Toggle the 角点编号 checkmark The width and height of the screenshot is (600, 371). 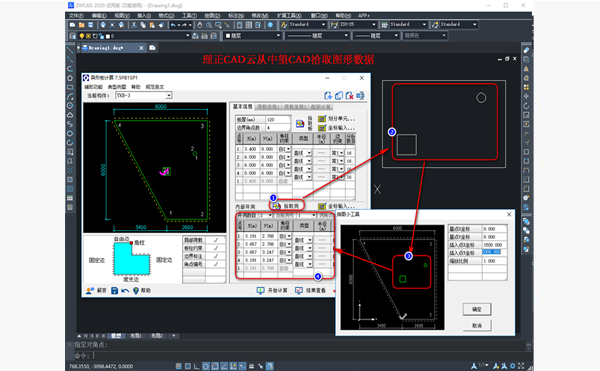(x=216, y=264)
